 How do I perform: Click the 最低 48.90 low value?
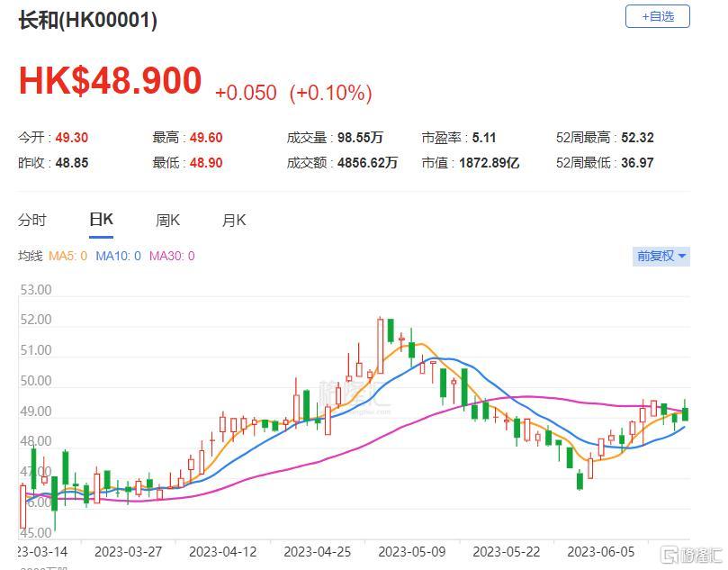[187, 163]
